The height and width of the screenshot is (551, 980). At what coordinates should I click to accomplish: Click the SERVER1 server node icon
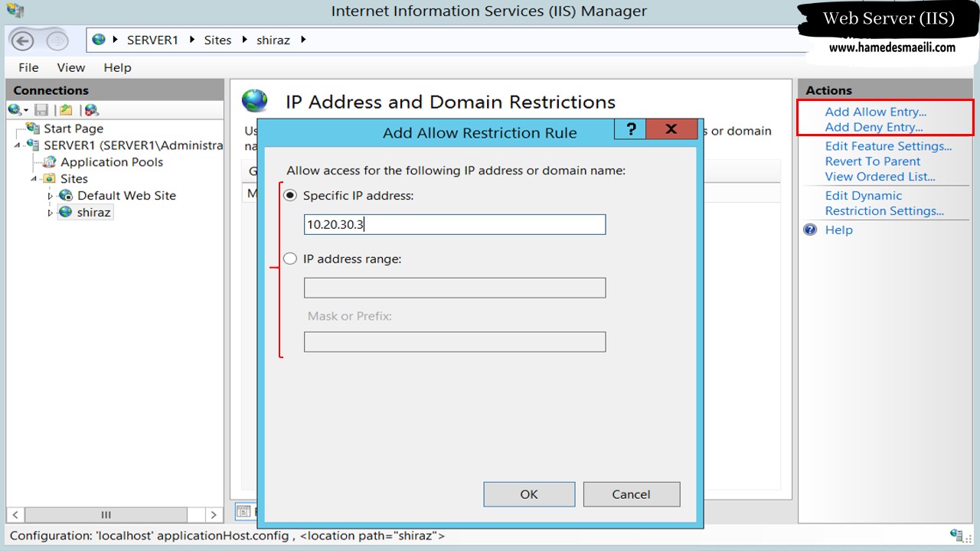(x=33, y=145)
